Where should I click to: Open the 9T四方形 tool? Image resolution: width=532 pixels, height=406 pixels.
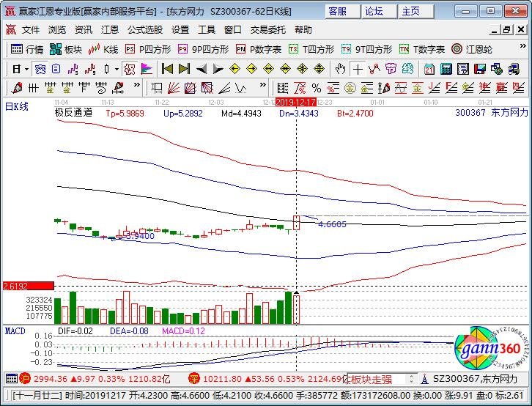(367, 50)
